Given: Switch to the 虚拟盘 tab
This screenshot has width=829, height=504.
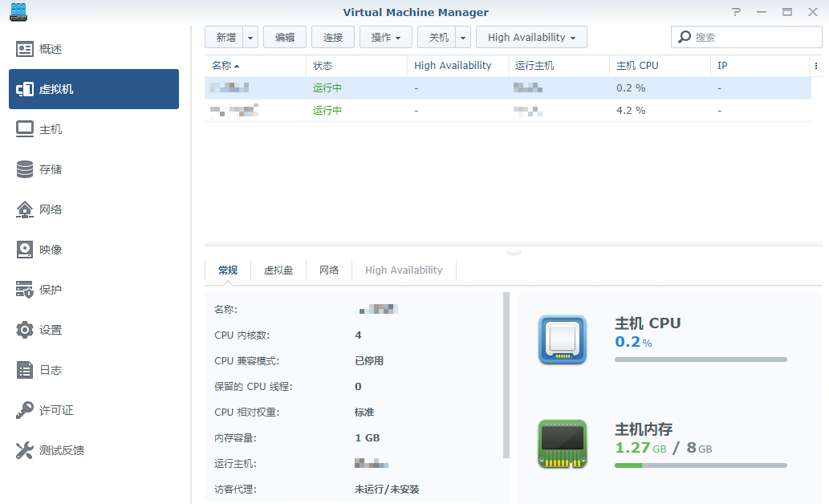Looking at the screenshot, I should coord(278,270).
